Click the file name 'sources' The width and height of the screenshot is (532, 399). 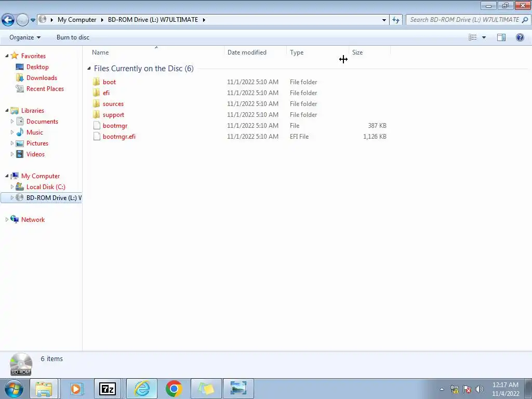tap(113, 104)
